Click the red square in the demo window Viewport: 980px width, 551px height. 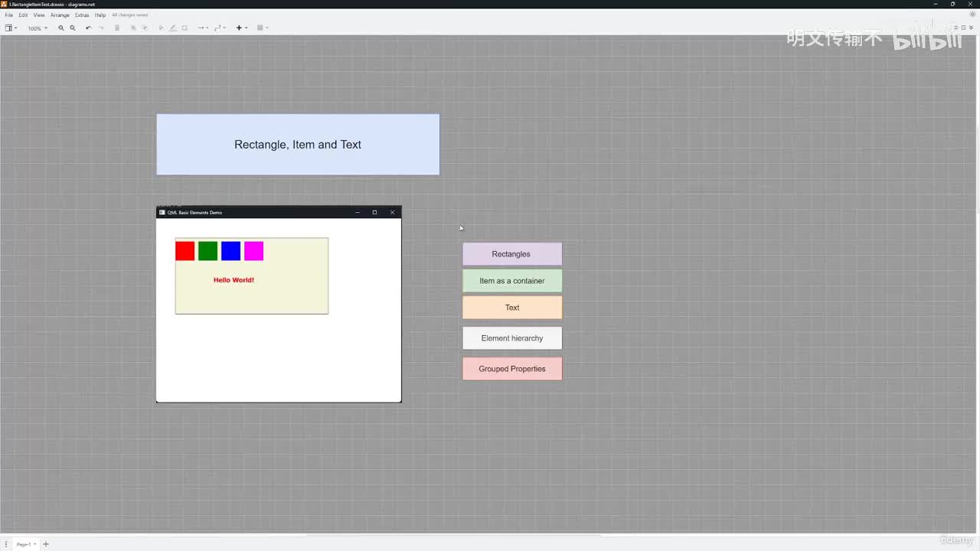point(185,251)
